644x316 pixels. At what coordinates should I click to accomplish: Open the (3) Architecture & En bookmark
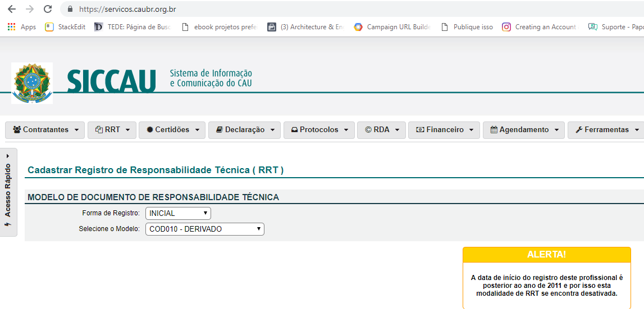point(306,27)
